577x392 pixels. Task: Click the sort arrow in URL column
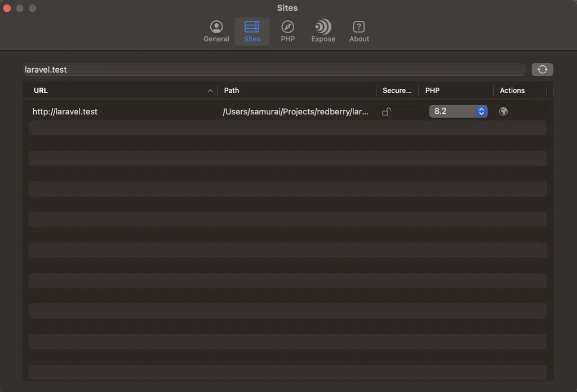[x=210, y=91]
